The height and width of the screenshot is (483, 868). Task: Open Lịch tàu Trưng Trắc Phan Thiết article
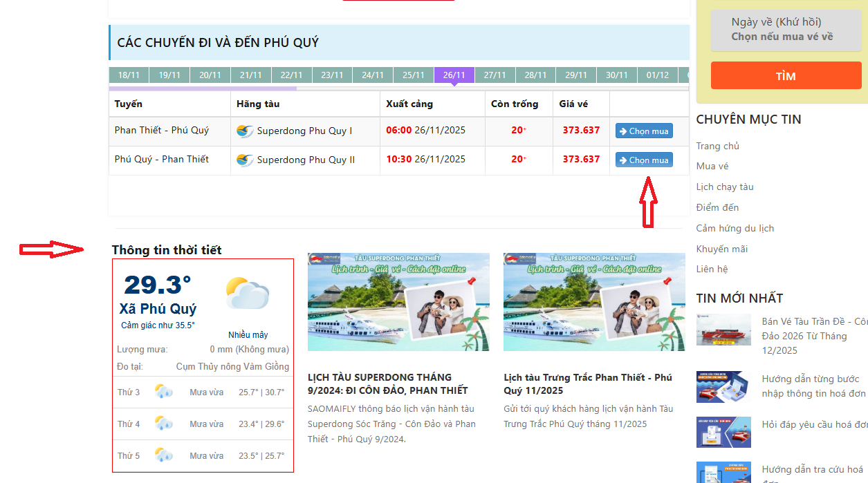[587, 384]
